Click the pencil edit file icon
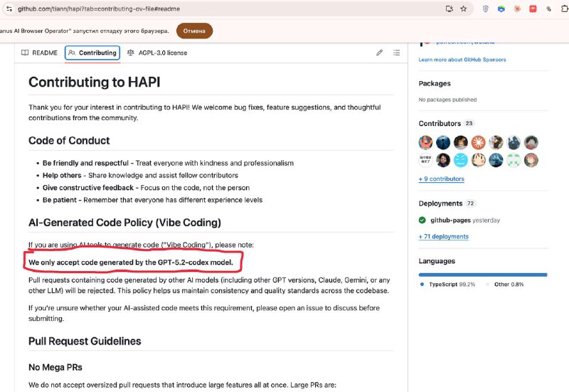The image size is (569, 392). click(x=379, y=53)
